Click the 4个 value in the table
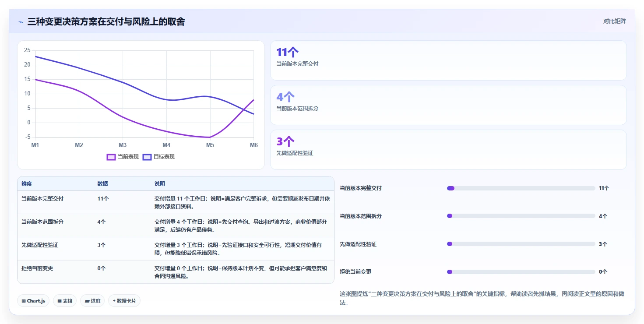Screen dimensions: 644x324 coord(102,222)
